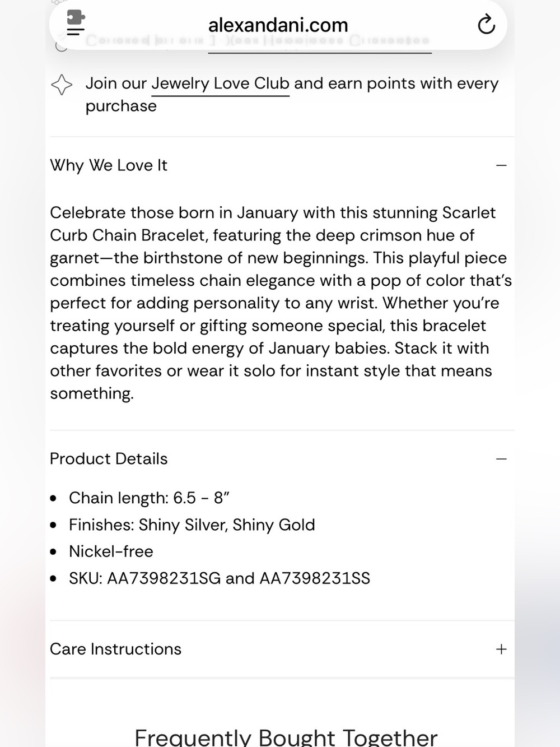The height and width of the screenshot is (747, 560).
Task: Select the Product Details section heading
Action: (109, 458)
